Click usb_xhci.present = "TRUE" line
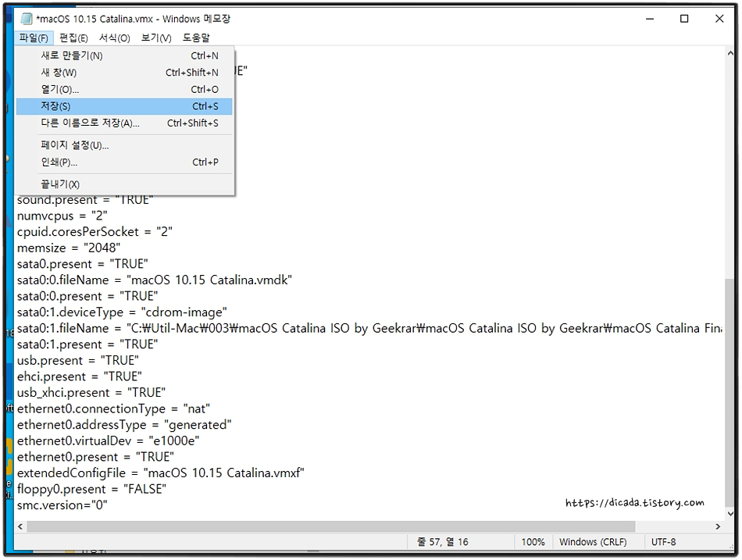742x560 pixels. point(91,393)
